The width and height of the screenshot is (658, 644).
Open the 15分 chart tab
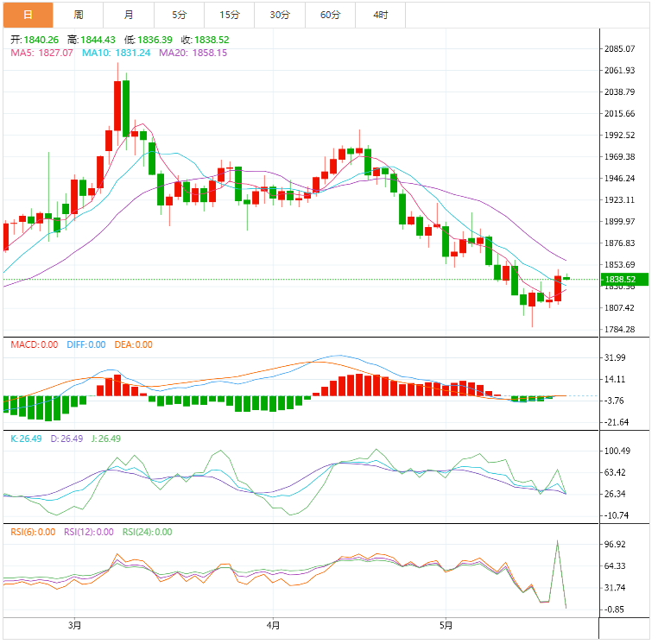[x=230, y=15]
